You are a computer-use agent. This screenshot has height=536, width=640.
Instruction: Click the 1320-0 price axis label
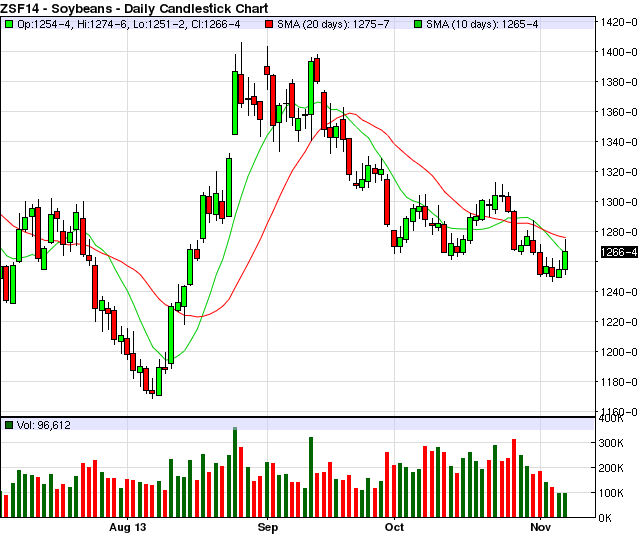click(x=618, y=172)
